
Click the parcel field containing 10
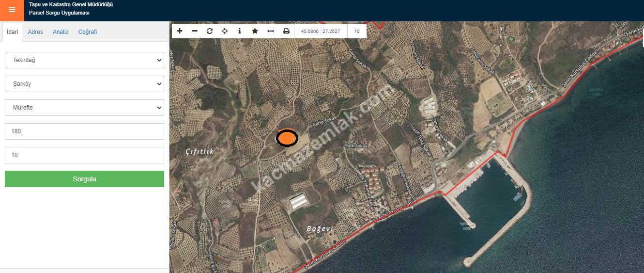tap(84, 155)
